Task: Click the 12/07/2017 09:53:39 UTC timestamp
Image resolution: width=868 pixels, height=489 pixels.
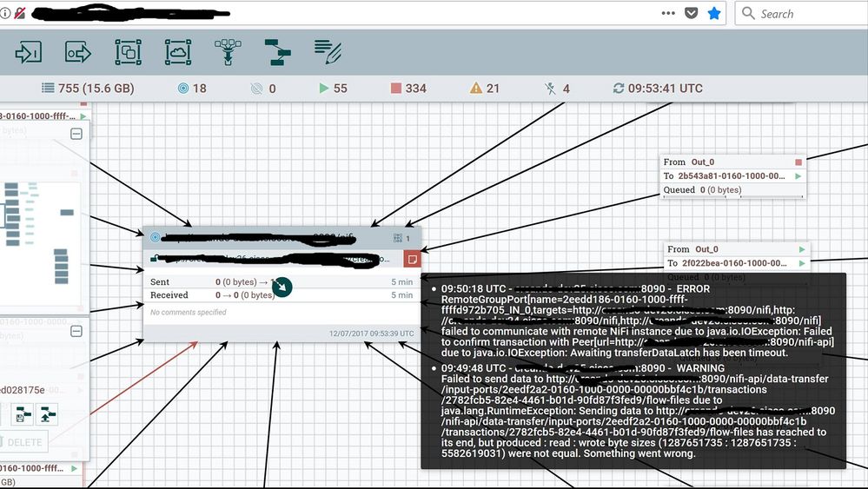Action: pyautogui.click(x=371, y=334)
